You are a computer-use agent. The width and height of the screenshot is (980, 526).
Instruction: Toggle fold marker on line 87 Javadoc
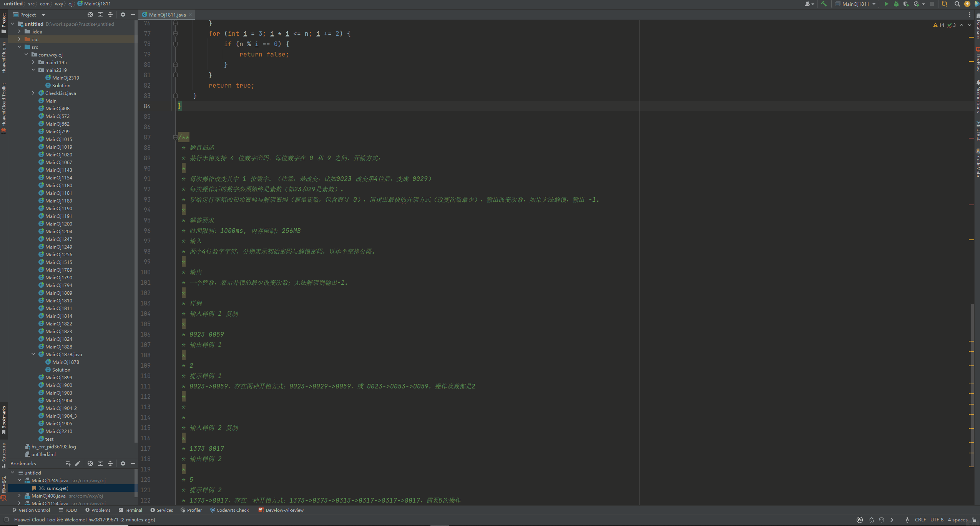[x=175, y=137]
